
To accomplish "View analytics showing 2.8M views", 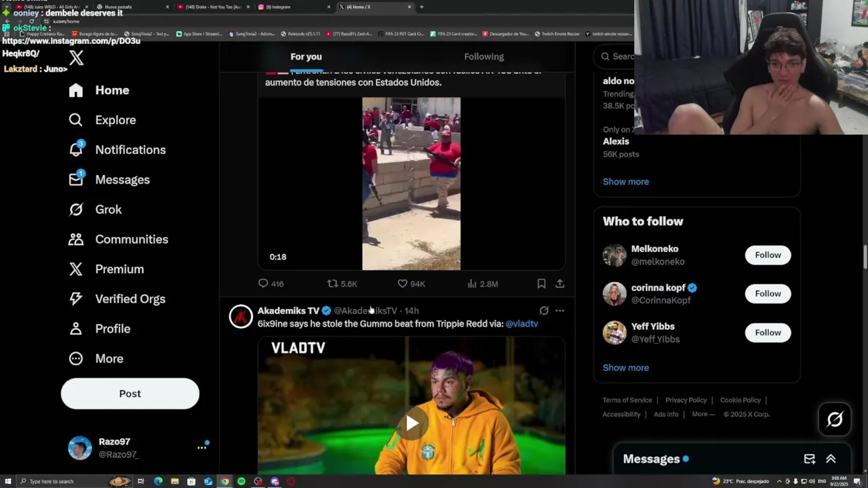I will pyautogui.click(x=483, y=284).
